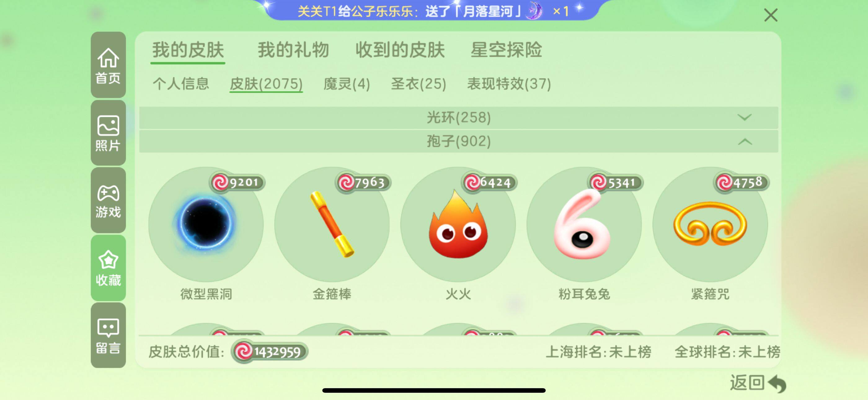
Task: Expand the 光环(258) section
Action: pos(458,118)
